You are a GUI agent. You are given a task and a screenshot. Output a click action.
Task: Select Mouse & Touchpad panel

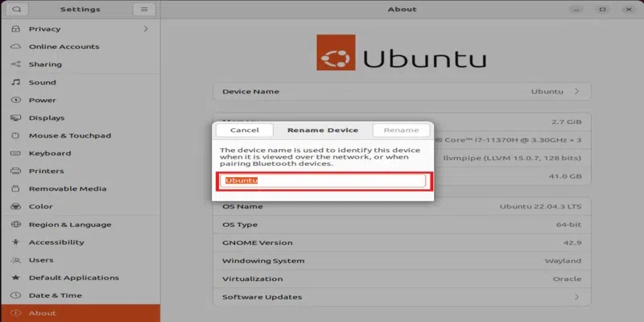[80, 135]
